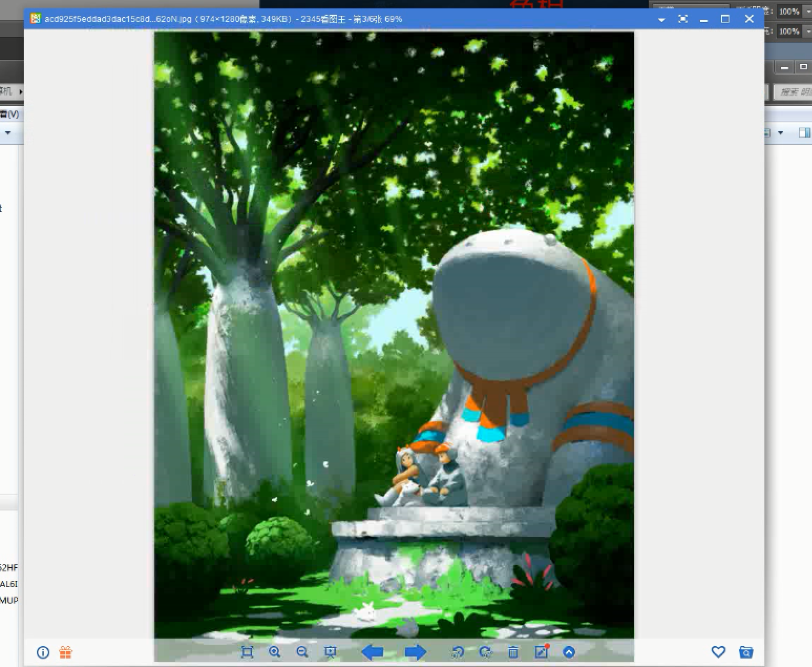This screenshot has width=812, height=667.
Task: Open the left background toolbar dropdown arrow
Action: tap(7, 133)
